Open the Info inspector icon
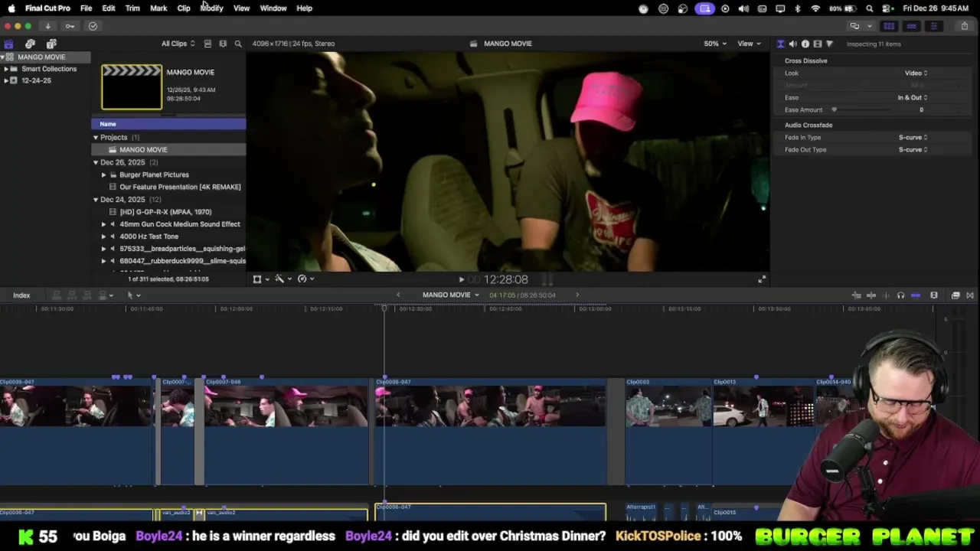980x551 pixels. (x=805, y=44)
